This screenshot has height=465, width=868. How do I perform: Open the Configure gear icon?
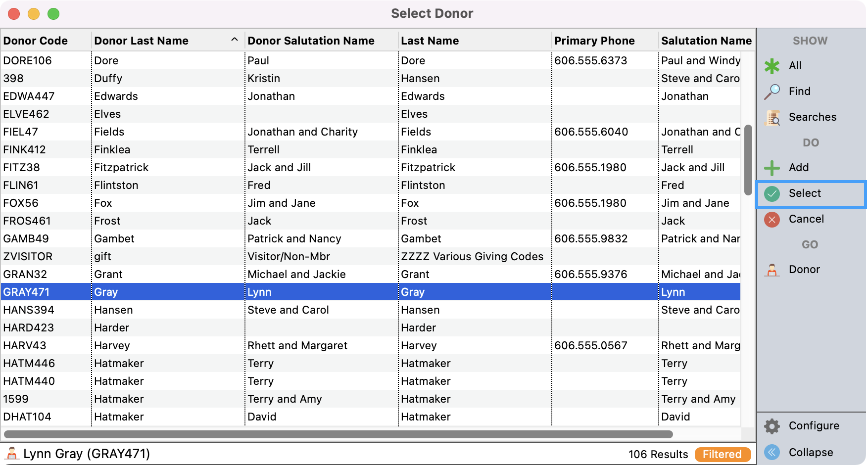(x=772, y=426)
